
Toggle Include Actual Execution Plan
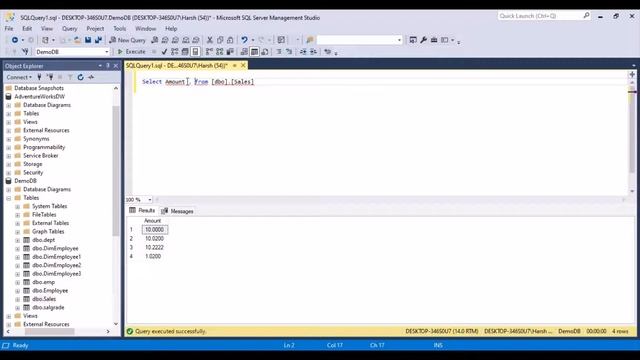click(x=209, y=52)
